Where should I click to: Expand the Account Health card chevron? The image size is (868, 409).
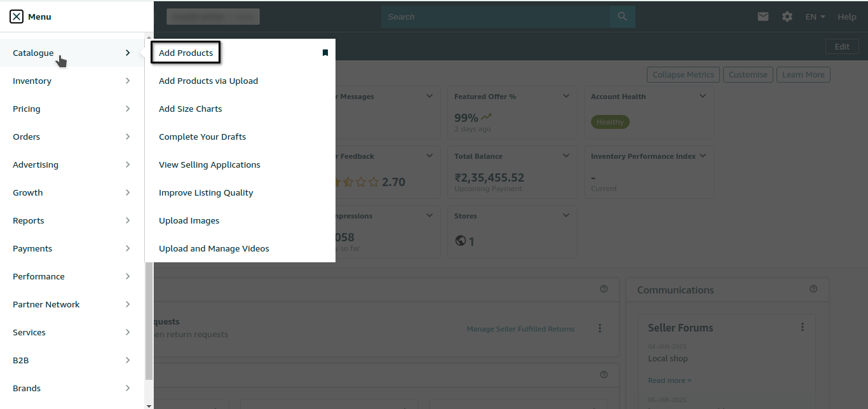703,96
